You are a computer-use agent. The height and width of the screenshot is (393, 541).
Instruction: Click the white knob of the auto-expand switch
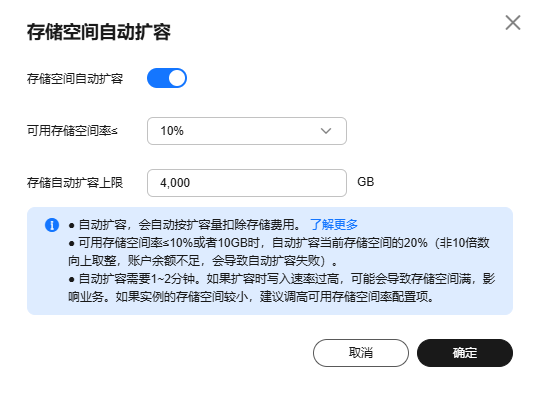(x=177, y=78)
